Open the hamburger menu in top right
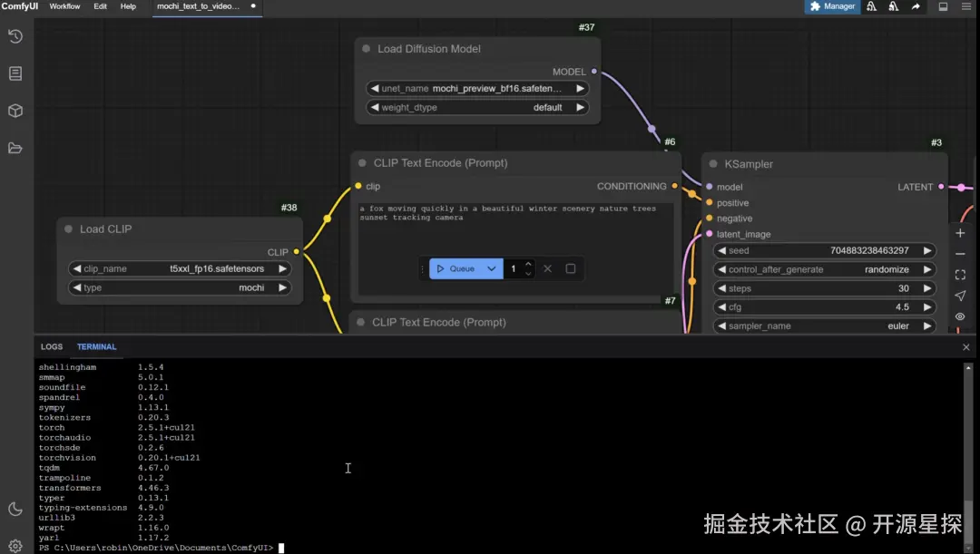980x554 pixels. coord(965,6)
